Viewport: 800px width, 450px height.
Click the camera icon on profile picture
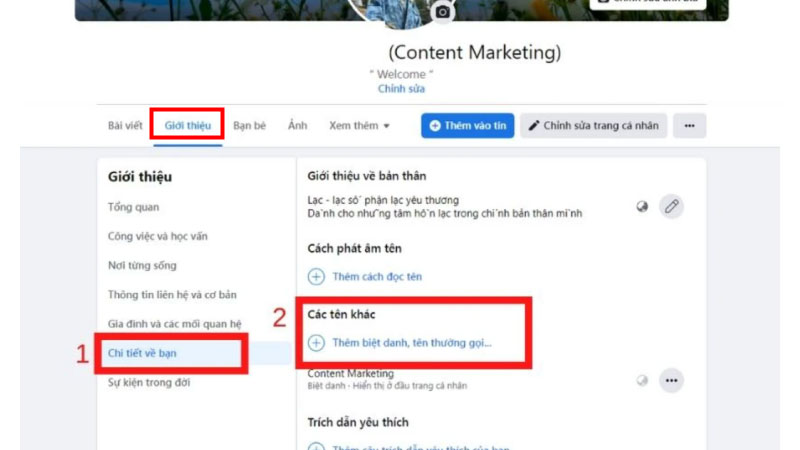[x=443, y=11]
